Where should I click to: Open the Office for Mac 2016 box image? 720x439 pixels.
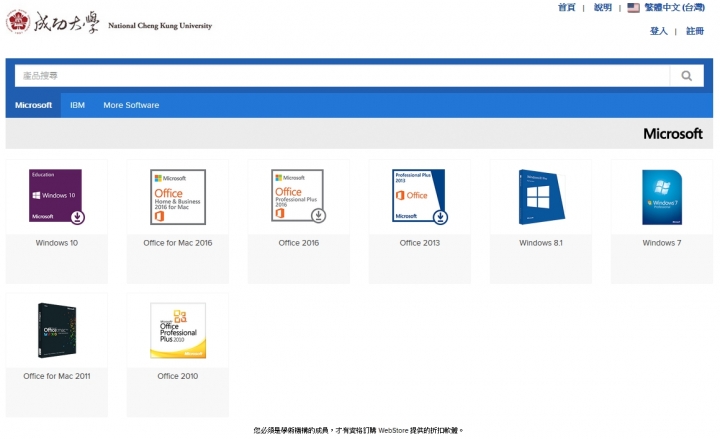tap(178, 197)
